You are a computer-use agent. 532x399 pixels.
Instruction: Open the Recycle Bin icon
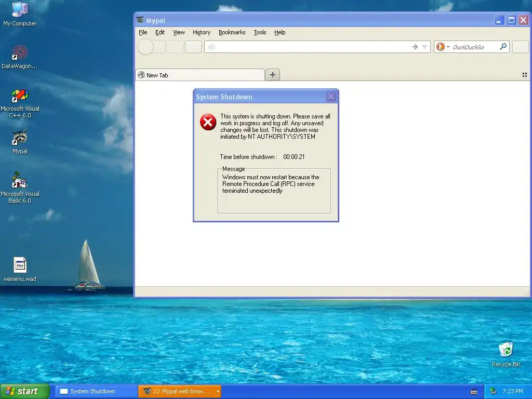pos(506,354)
